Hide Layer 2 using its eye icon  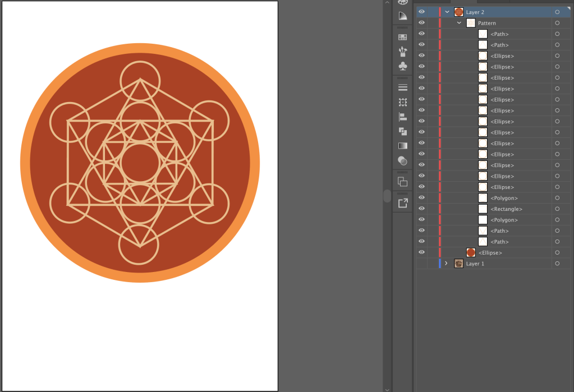point(421,12)
